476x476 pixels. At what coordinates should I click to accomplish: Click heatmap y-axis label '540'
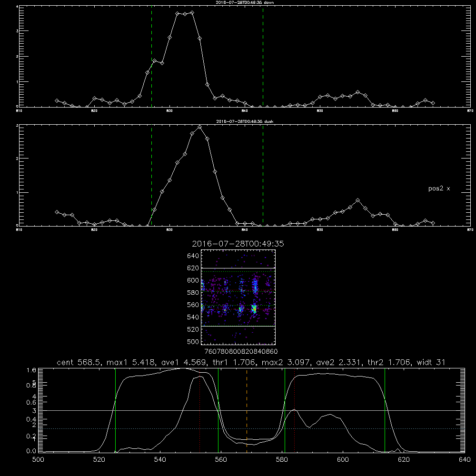[193, 317]
